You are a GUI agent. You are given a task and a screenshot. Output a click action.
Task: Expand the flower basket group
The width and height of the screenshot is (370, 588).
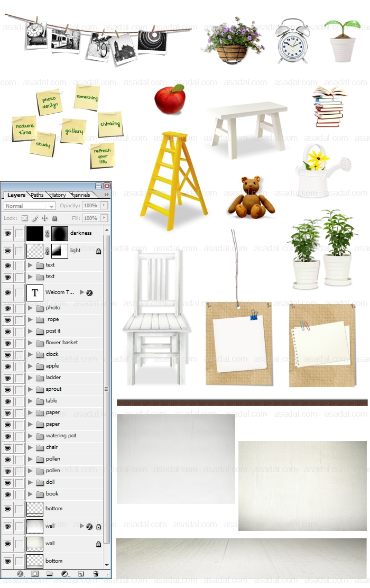(30, 343)
